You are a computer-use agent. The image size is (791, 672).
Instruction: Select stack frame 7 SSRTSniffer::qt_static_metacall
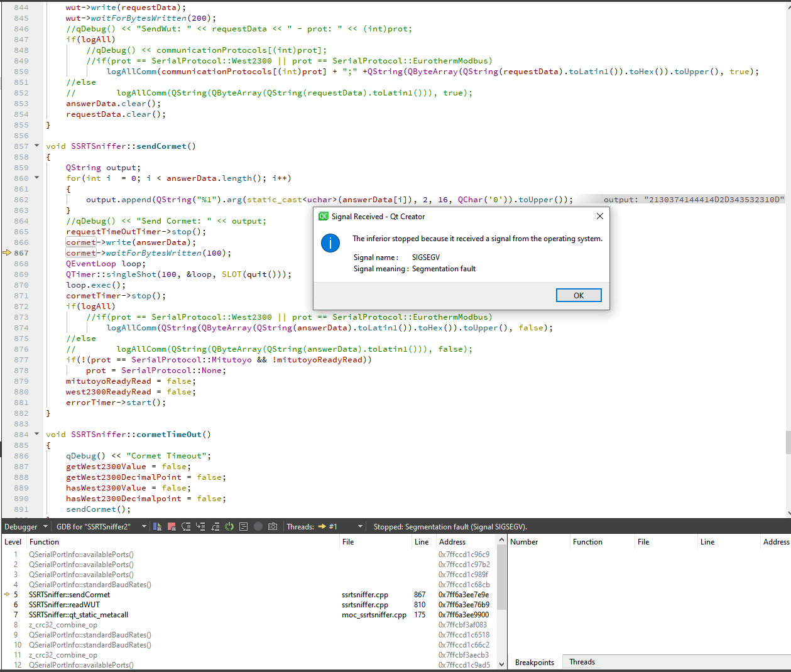(x=249, y=614)
